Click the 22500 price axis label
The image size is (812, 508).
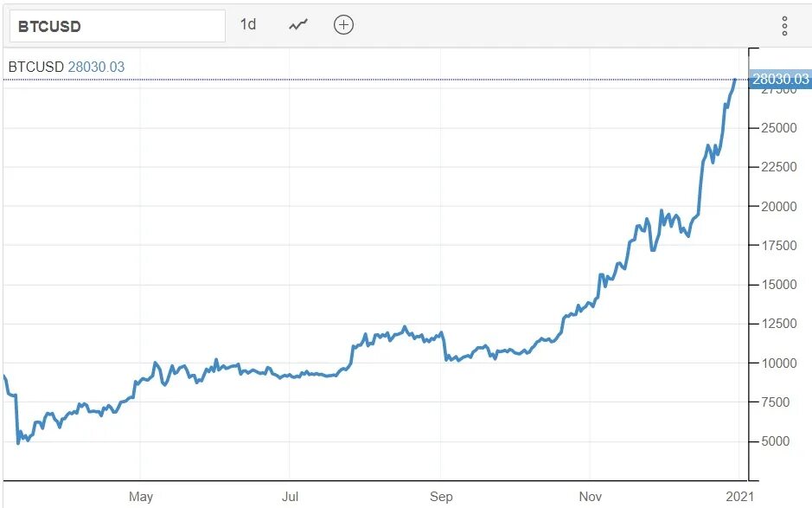779,167
